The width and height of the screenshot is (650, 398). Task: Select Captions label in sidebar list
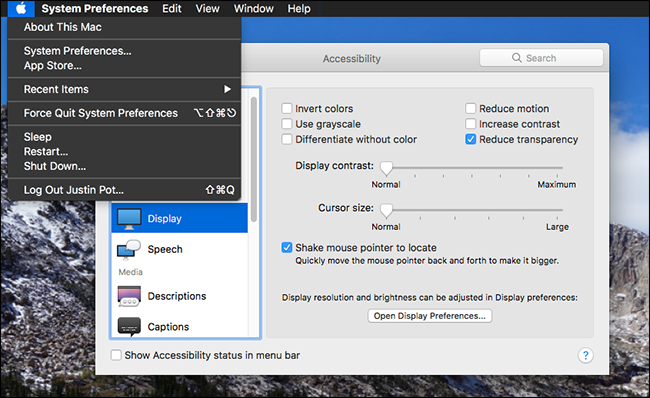click(168, 327)
